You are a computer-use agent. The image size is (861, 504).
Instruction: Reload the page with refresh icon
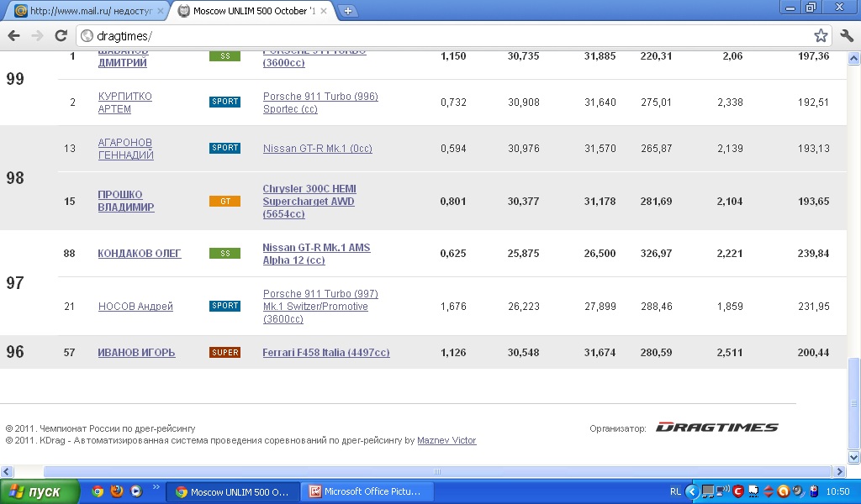[x=61, y=36]
